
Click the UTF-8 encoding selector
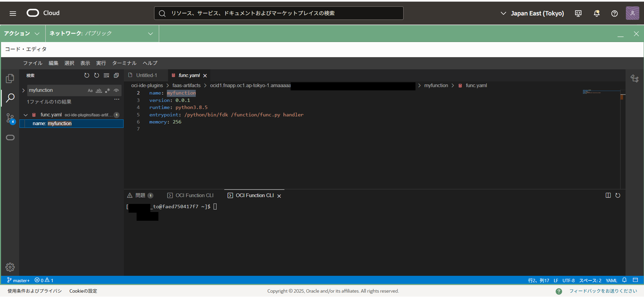(x=568, y=281)
